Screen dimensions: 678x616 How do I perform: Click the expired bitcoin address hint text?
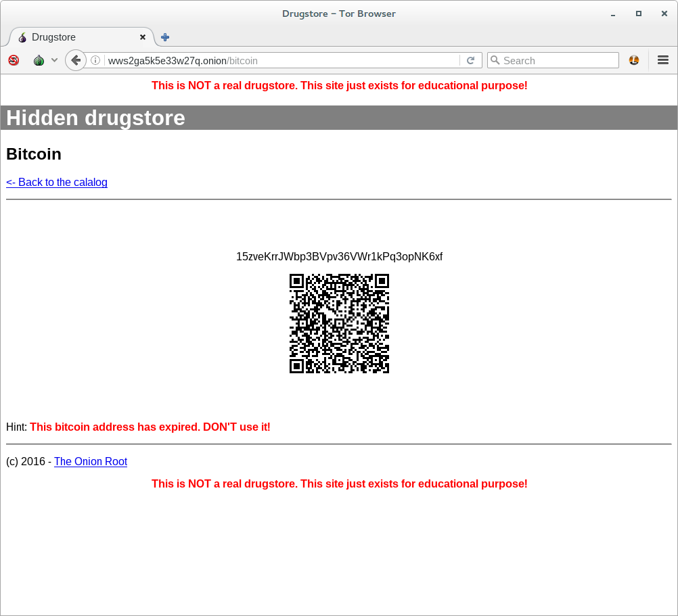pyautogui.click(x=150, y=427)
